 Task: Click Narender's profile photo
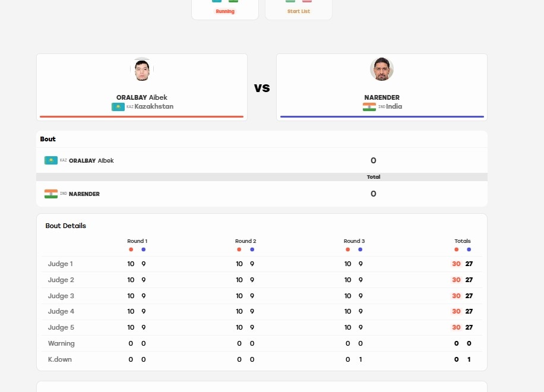click(x=382, y=69)
